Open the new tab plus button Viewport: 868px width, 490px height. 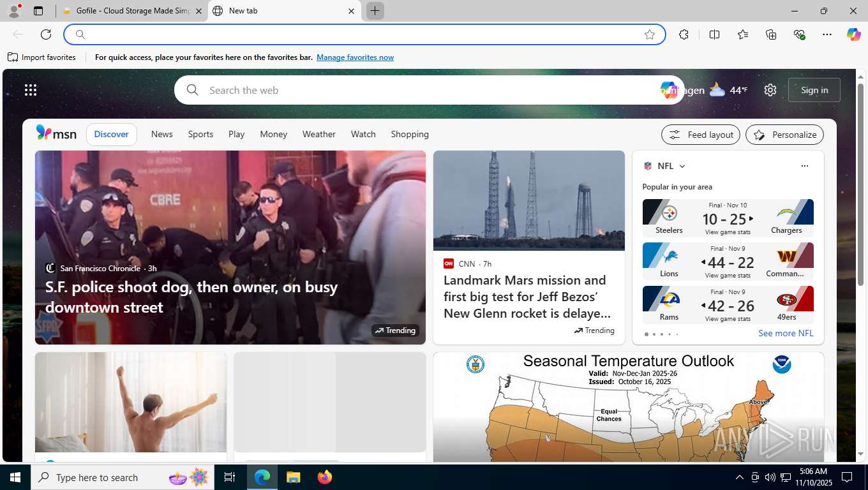(375, 11)
